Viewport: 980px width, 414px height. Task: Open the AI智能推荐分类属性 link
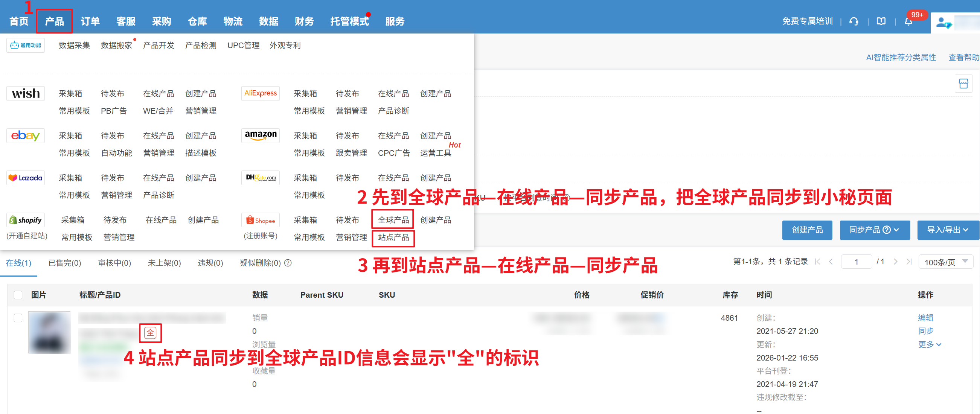(901, 58)
